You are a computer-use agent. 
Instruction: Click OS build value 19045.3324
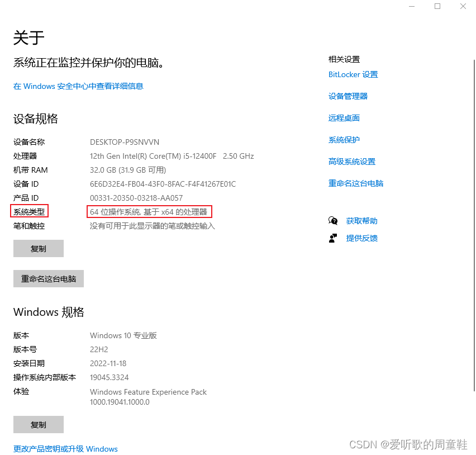coord(110,377)
